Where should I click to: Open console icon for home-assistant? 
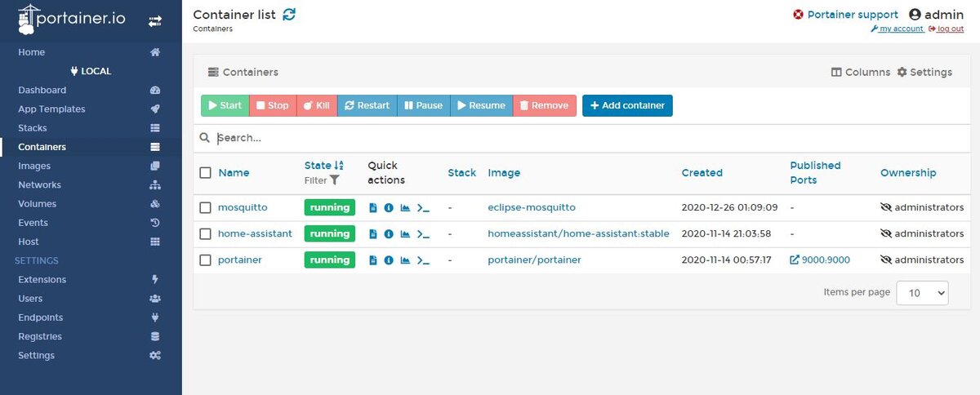pos(423,234)
